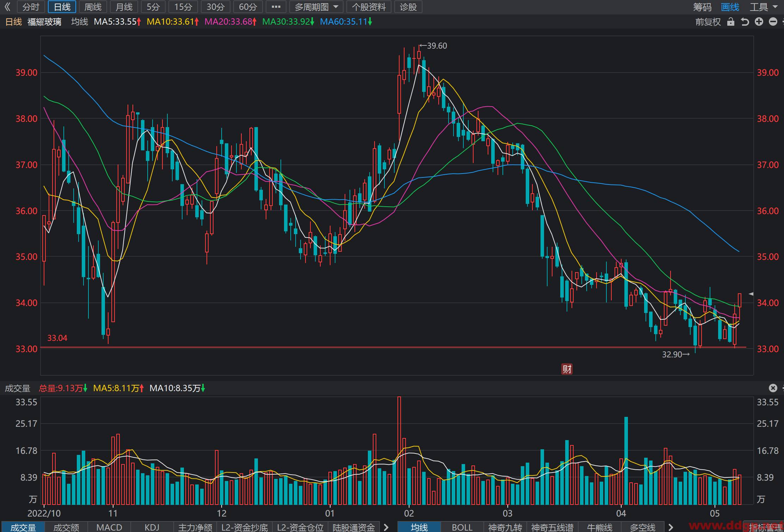784x532 pixels.
Task: Open 个股资料 stock info
Action: 369,7
